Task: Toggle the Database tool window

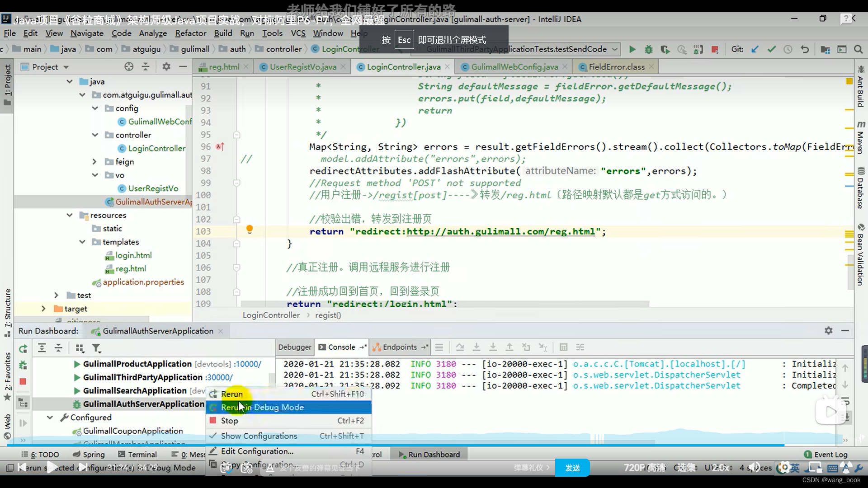Action: [861, 188]
